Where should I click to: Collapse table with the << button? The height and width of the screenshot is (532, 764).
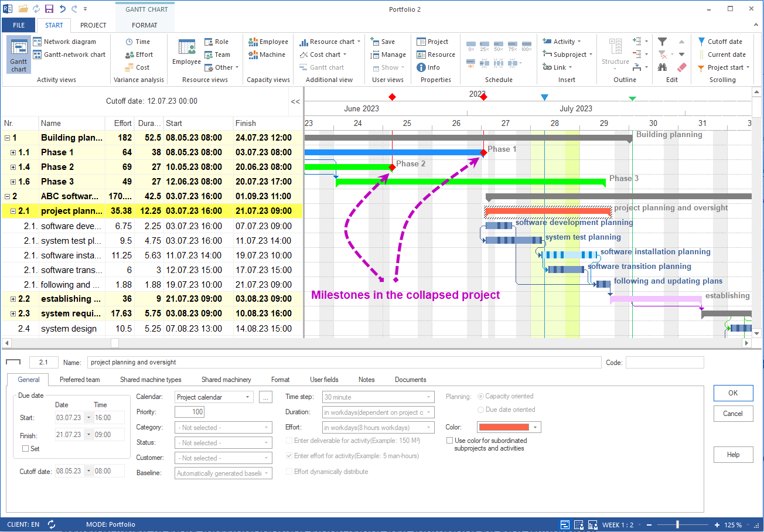tap(295, 101)
